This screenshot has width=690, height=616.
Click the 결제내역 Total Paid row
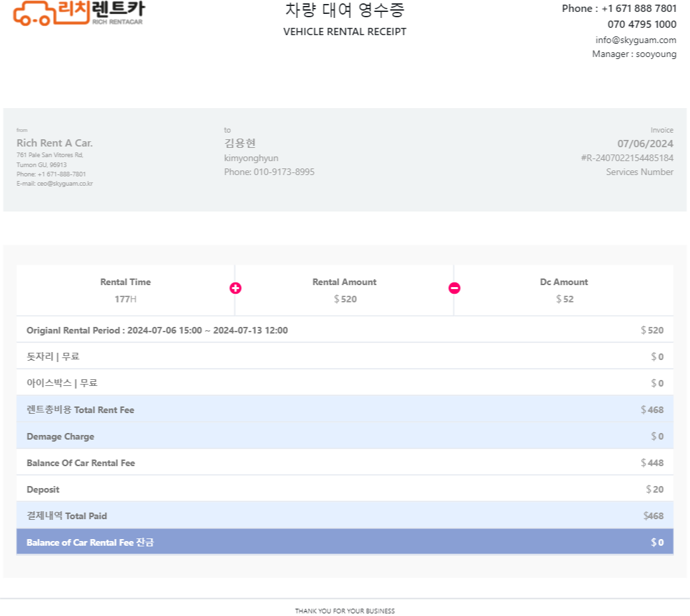coord(344,516)
